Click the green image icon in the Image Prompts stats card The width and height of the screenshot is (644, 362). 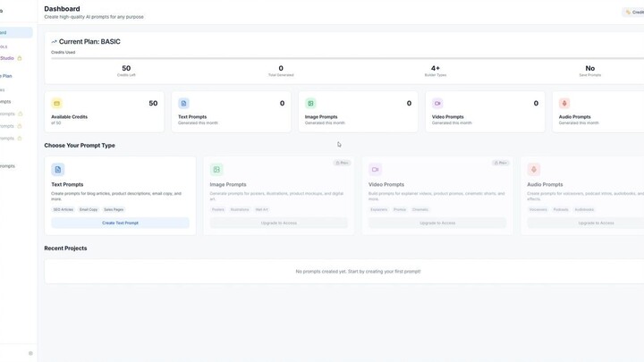click(310, 104)
